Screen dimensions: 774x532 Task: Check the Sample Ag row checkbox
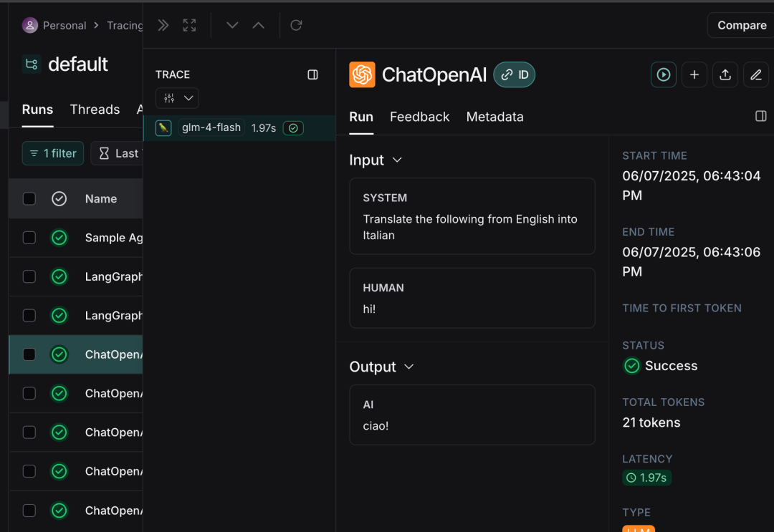click(29, 238)
